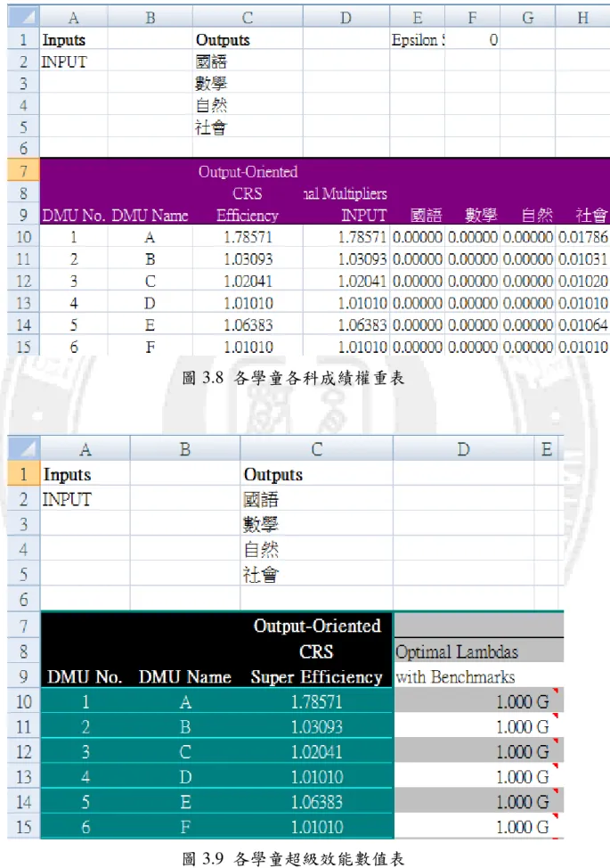
Task: Select column B header in the Super Efficiency sheet
Action: (x=185, y=448)
